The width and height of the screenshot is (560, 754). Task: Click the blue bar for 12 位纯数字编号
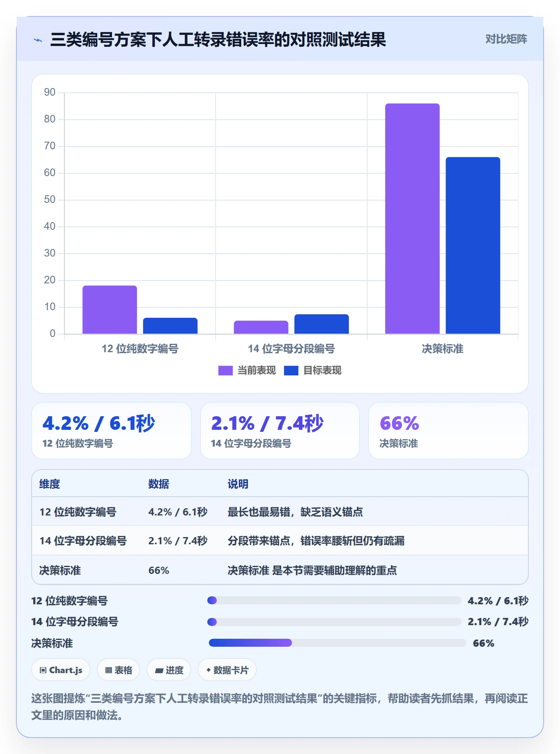[x=170, y=326]
